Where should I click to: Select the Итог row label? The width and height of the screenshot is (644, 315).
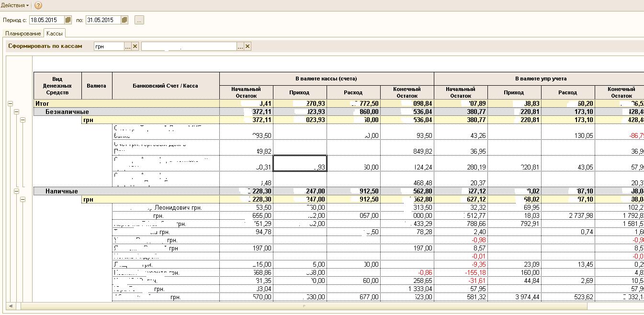coord(42,103)
